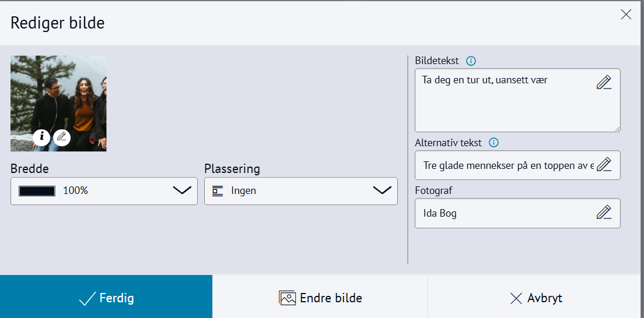The height and width of the screenshot is (318, 644).
Task: Open the Bredde width dropdown
Action: pyautogui.click(x=104, y=190)
